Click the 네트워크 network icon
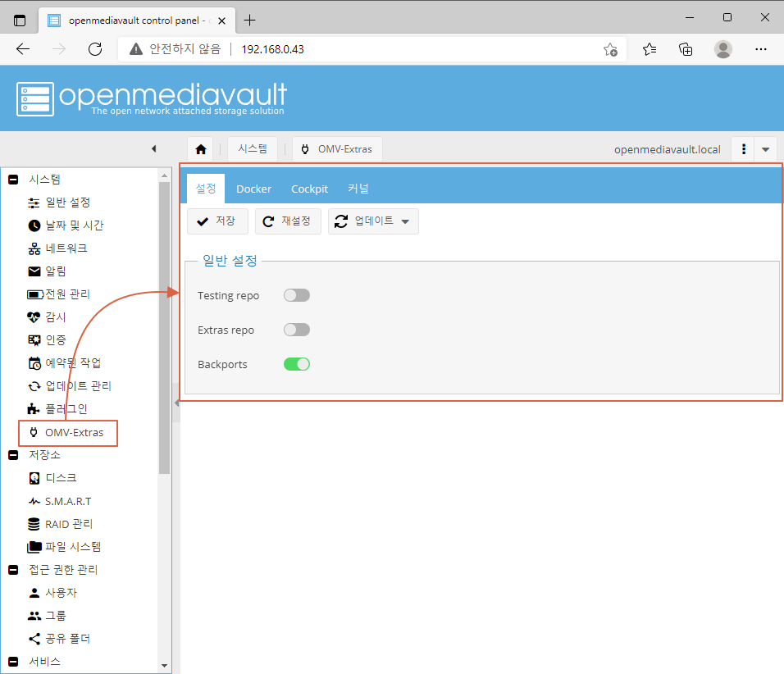This screenshot has width=784, height=674. click(34, 248)
